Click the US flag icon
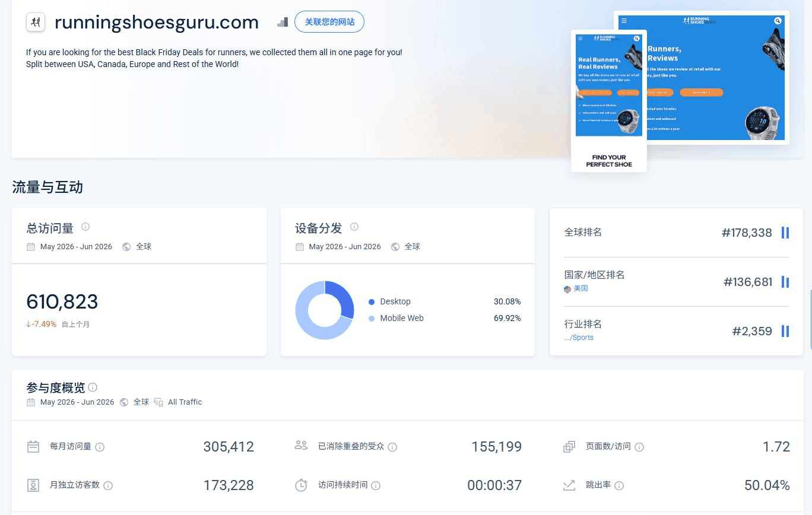 click(x=567, y=289)
